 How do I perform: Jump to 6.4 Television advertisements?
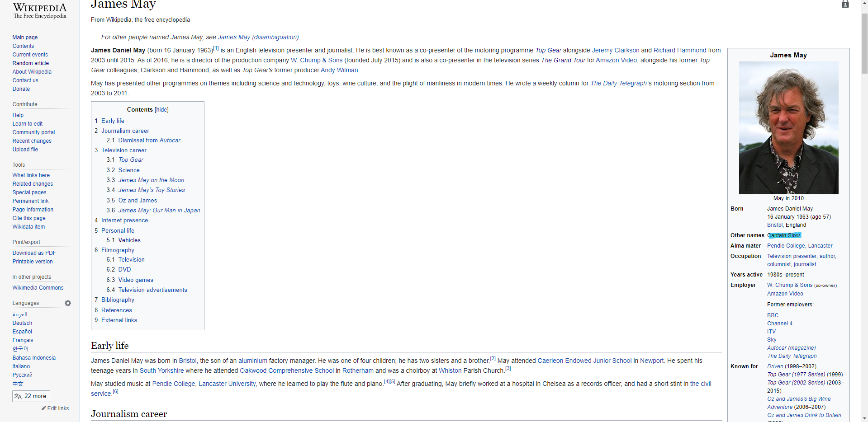(153, 290)
